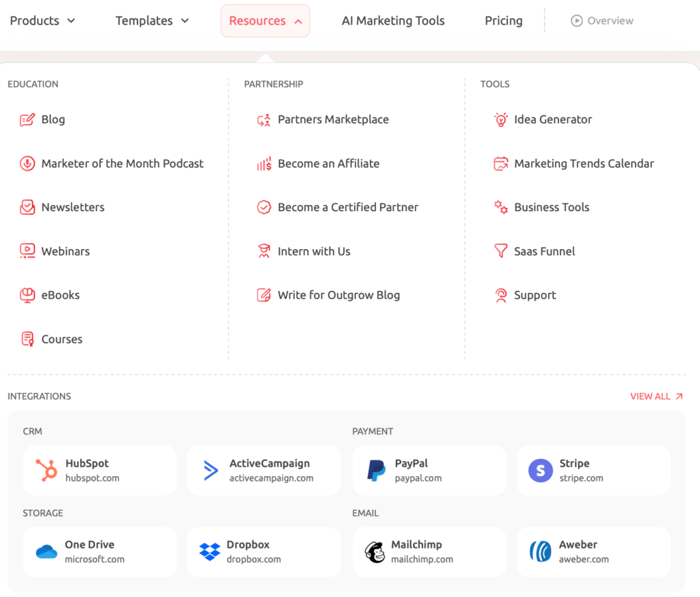The height and width of the screenshot is (597, 700).
Task: Open AI Marketing Tools page
Action: point(393,20)
